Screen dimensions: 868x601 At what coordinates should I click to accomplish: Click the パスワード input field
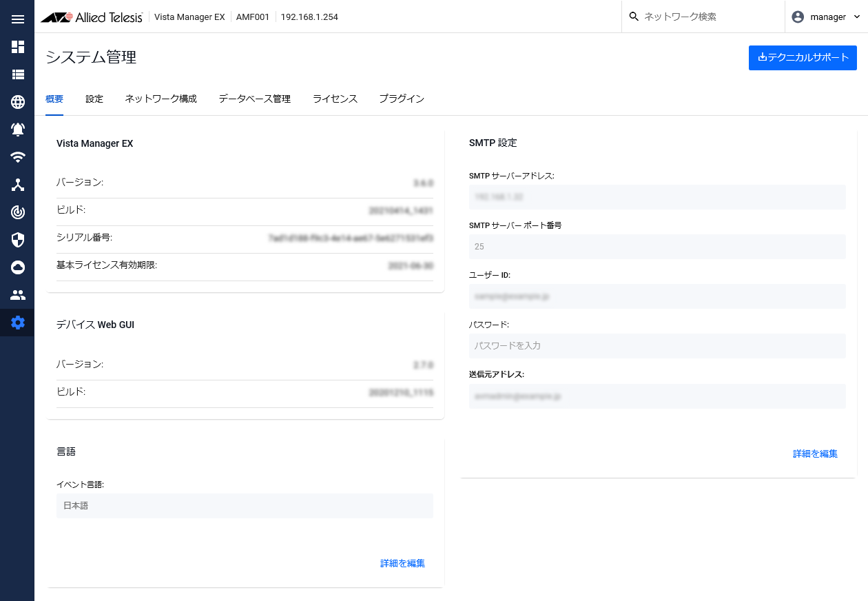(x=657, y=346)
